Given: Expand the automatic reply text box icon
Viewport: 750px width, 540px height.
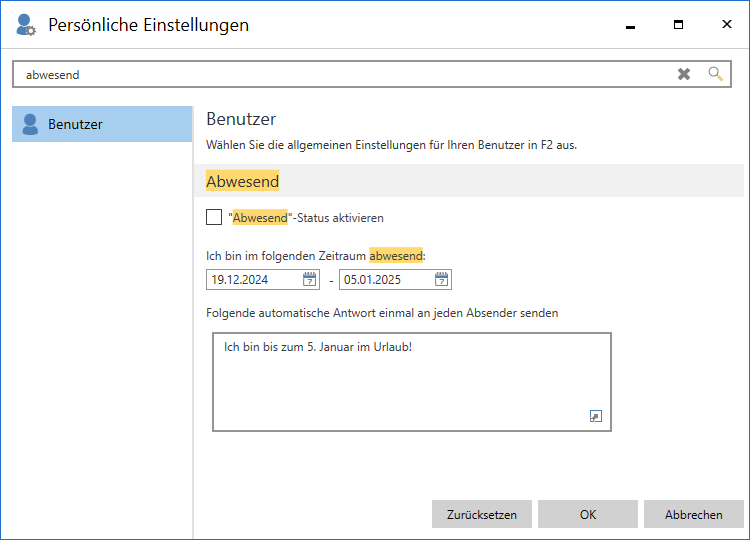Looking at the screenshot, I should pyautogui.click(x=596, y=416).
